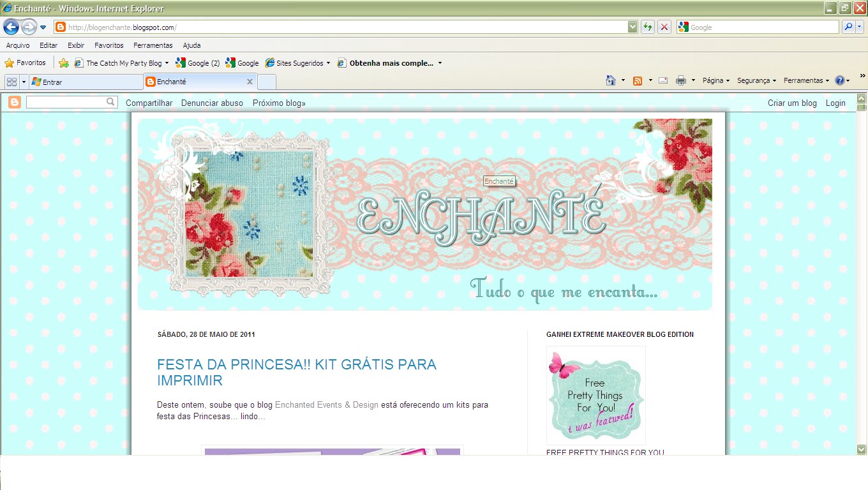This screenshot has width=868, height=490.
Task: Click the Enchanté header banner image
Action: point(425,214)
